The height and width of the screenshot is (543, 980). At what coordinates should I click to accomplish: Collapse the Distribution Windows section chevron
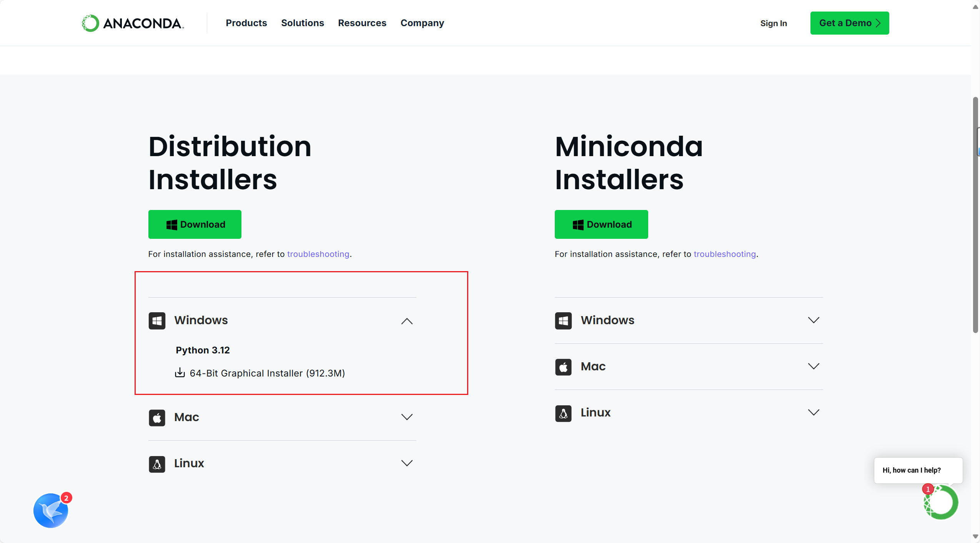[407, 321]
